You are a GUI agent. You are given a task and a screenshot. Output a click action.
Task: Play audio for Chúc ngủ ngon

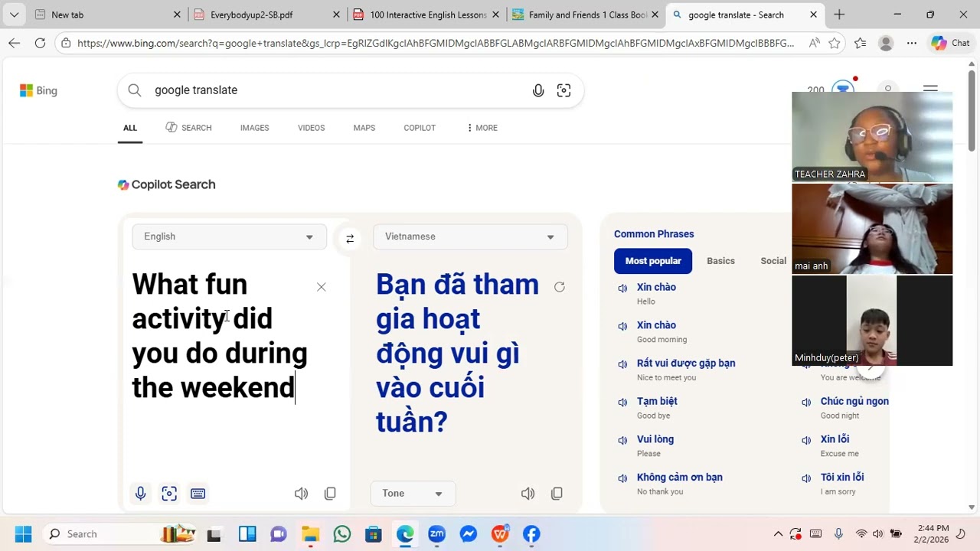(x=806, y=403)
